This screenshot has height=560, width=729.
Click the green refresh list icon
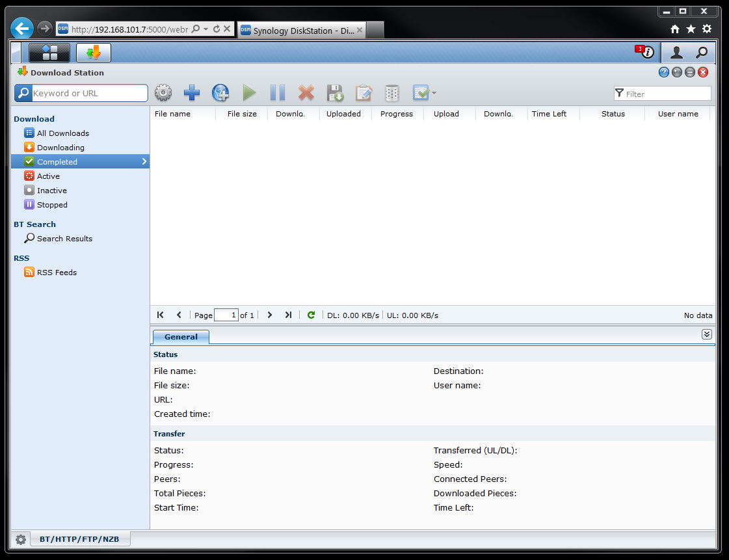tap(311, 315)
